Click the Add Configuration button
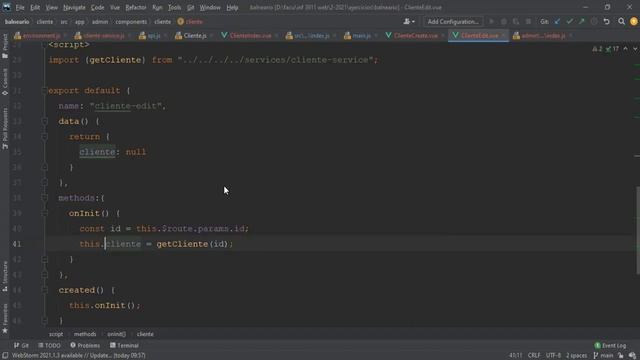640x360 pixels. click(x=453, y=22)
